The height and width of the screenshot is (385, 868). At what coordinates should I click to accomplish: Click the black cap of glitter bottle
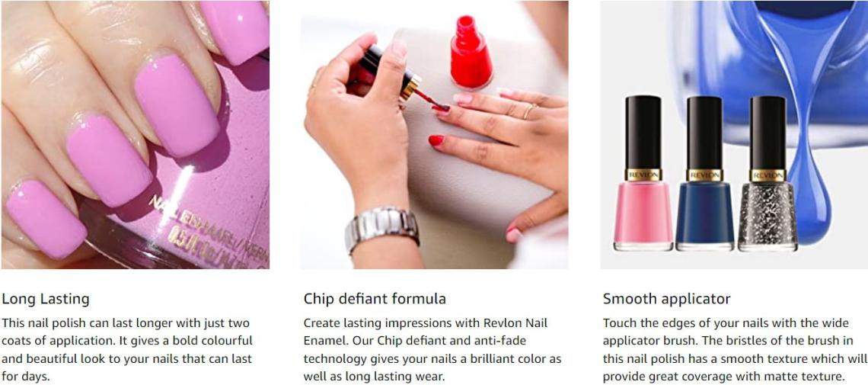pos(767,132)
